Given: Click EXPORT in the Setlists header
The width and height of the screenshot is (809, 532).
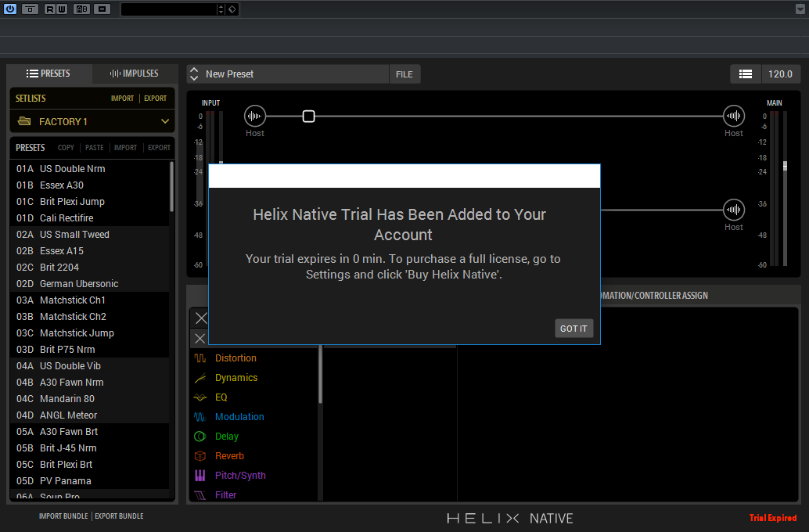Looking at the screenshot, I should click(x=155, y=98).
